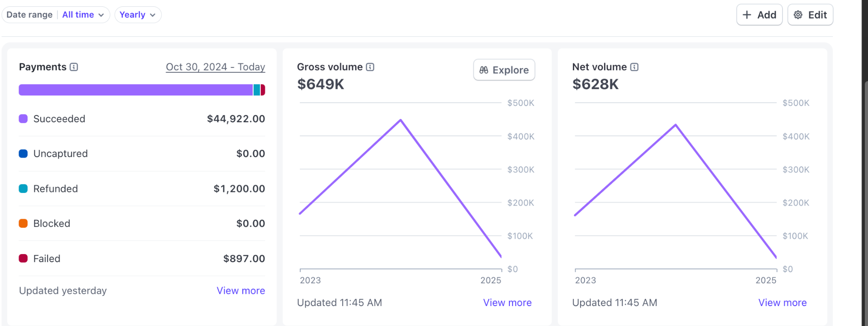Click the purple payments status bar

(x=136, y=90)
